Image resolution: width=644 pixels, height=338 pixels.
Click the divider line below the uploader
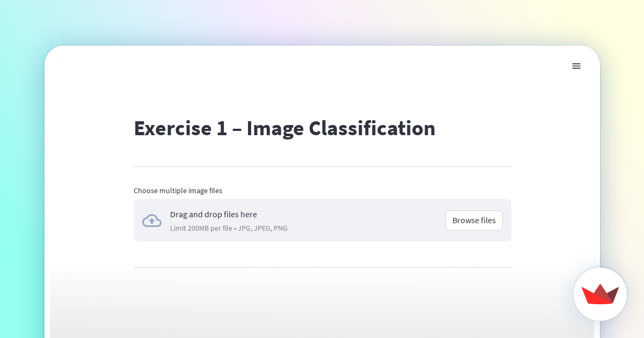click(x=322, y=267)
